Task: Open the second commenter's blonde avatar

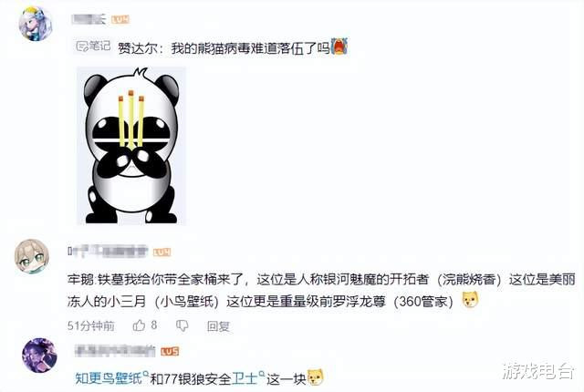Action: coord(32,256)
